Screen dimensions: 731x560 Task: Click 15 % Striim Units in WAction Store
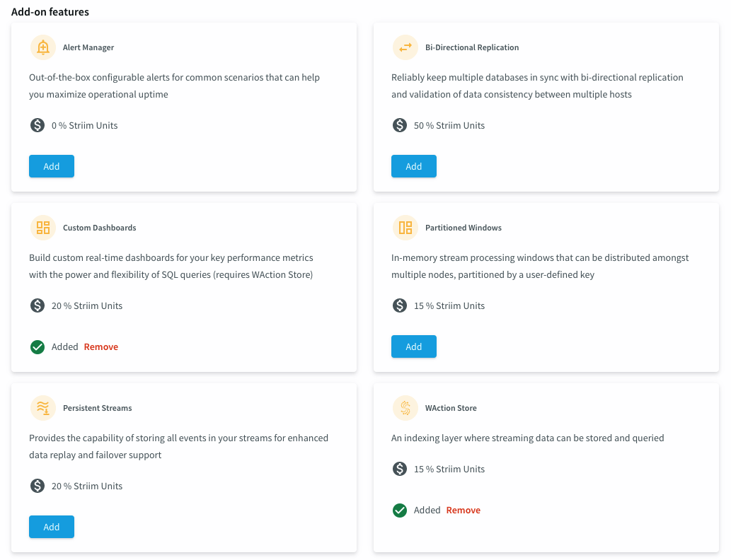449,469
